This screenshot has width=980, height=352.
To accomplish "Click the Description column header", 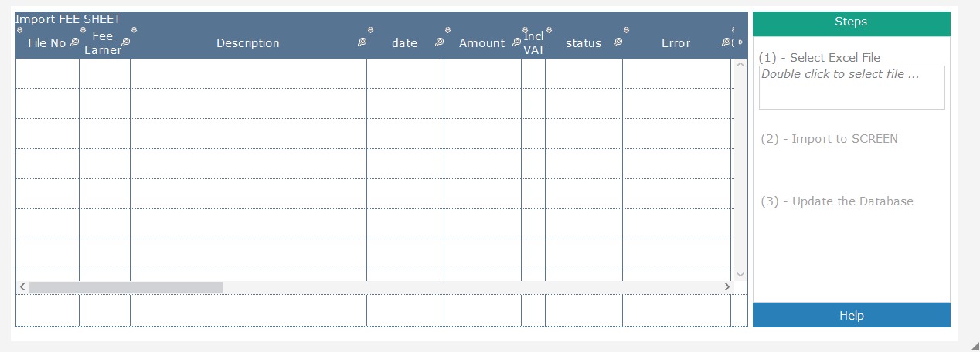I will [247, 43].
